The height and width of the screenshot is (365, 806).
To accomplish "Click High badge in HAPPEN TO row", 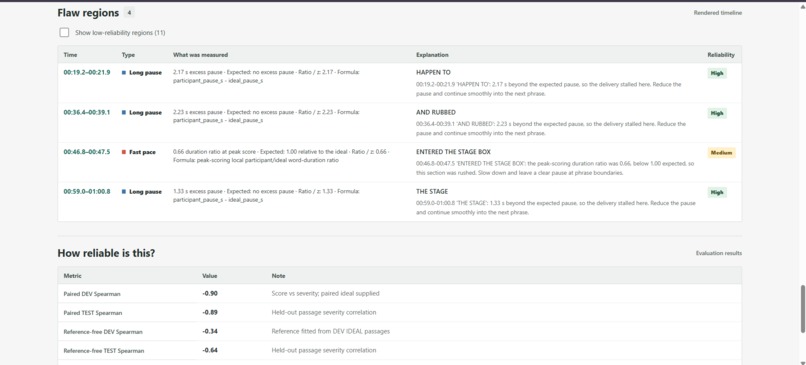I will (x=717, y=74).
